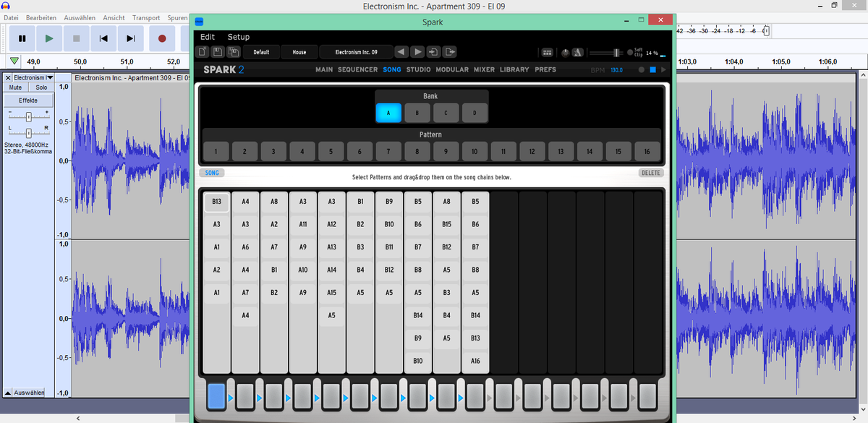
Task: Switch to Spark MAIN tab
Action: pyautogui.click(x=324, y=70)
